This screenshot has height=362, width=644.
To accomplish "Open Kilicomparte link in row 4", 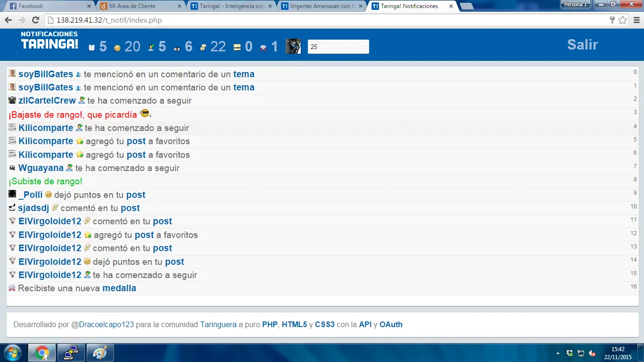I will click(x=46, y=128).
